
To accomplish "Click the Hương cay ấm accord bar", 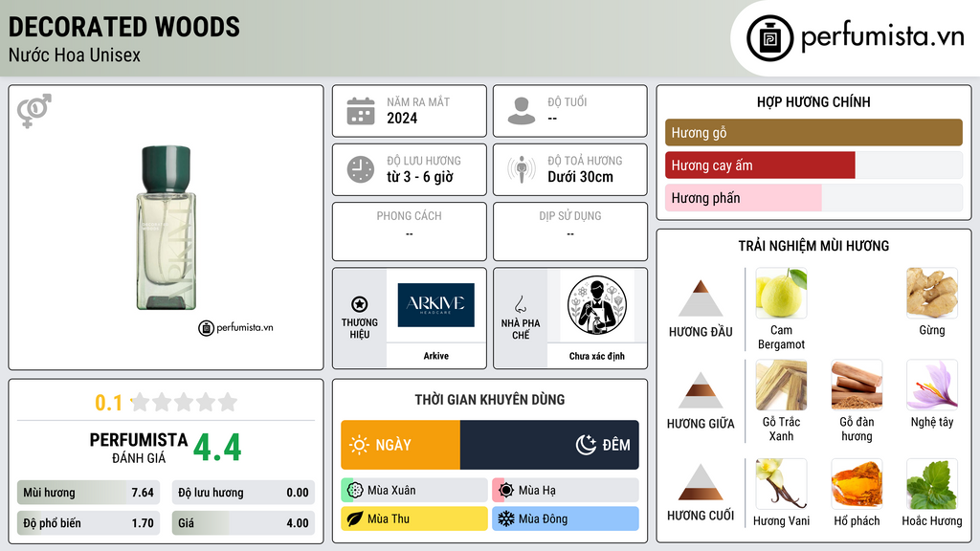I will 813,165.
